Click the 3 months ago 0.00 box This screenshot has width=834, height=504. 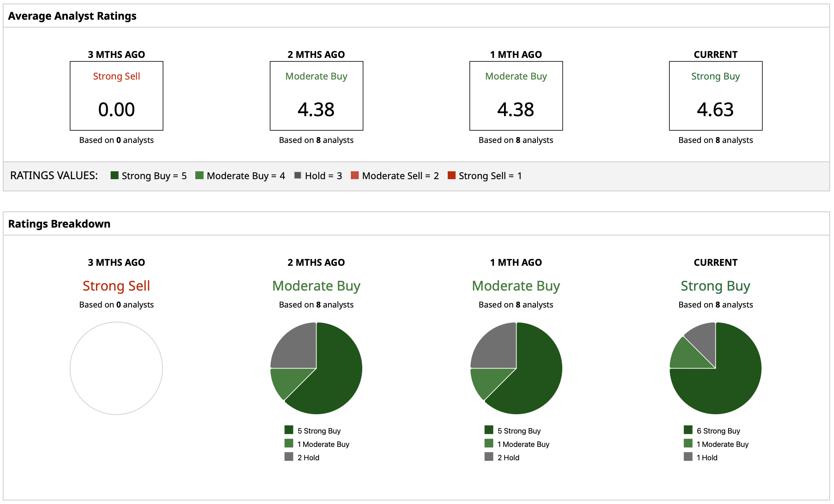pos(117,96)
